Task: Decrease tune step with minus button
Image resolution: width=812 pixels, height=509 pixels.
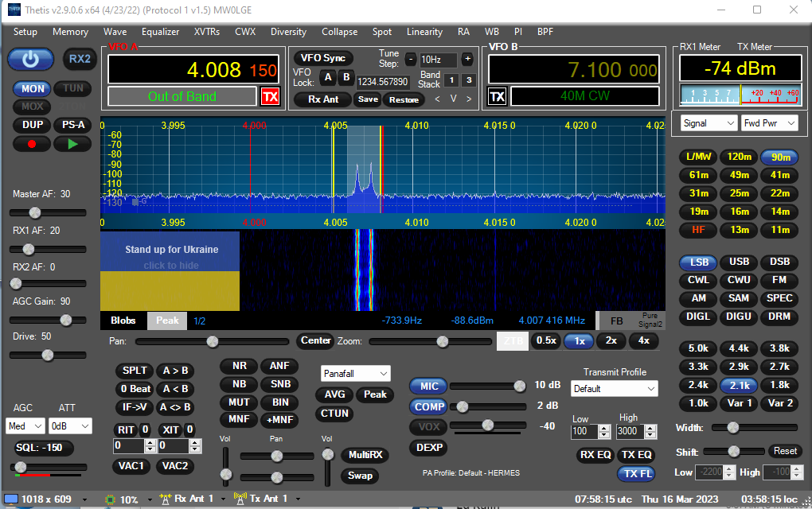Action: click(411, 60)
